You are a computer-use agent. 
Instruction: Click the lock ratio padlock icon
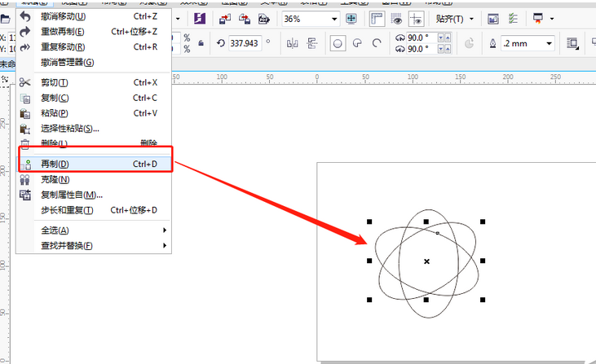201,42
